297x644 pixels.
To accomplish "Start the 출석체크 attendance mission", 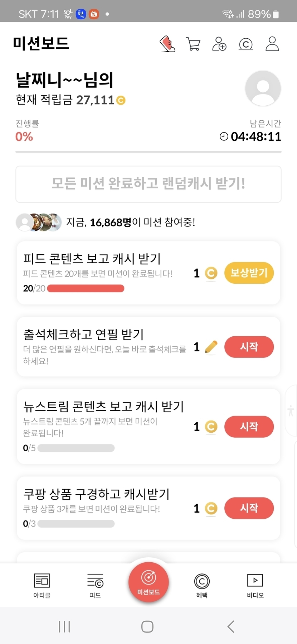I will point(249,347).
